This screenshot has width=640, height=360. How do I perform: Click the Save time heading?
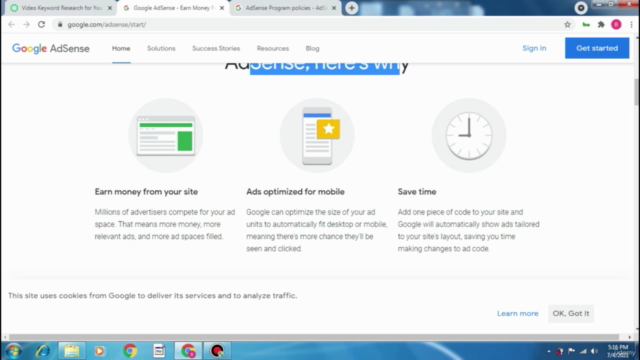click(x=417, y=192)
